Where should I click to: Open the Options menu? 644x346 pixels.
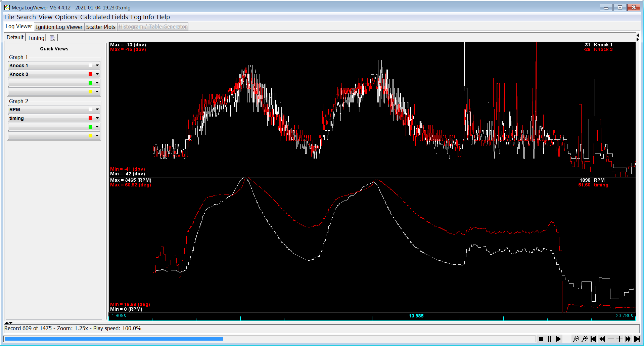pyautogui.click(x=66, y=17)
